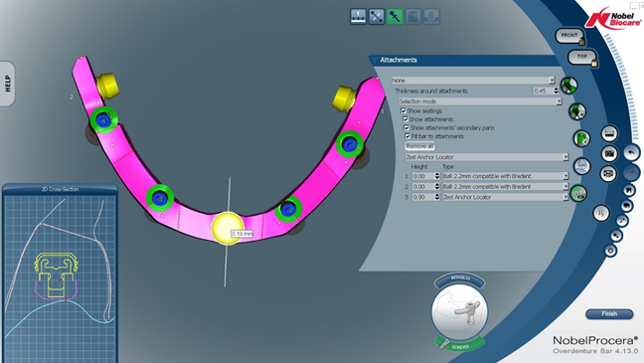This screenshot has height=363, width=644.
Task: Click the Remove all button
Action: point(419,146)
